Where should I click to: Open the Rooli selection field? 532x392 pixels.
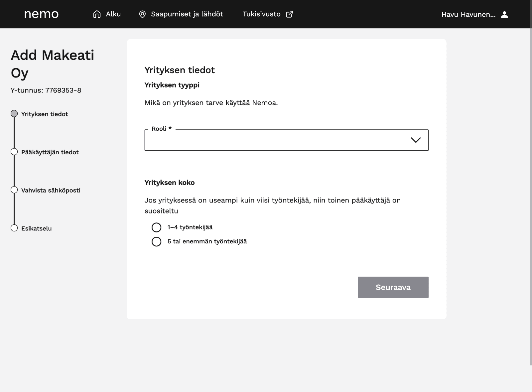click(276, 140)
